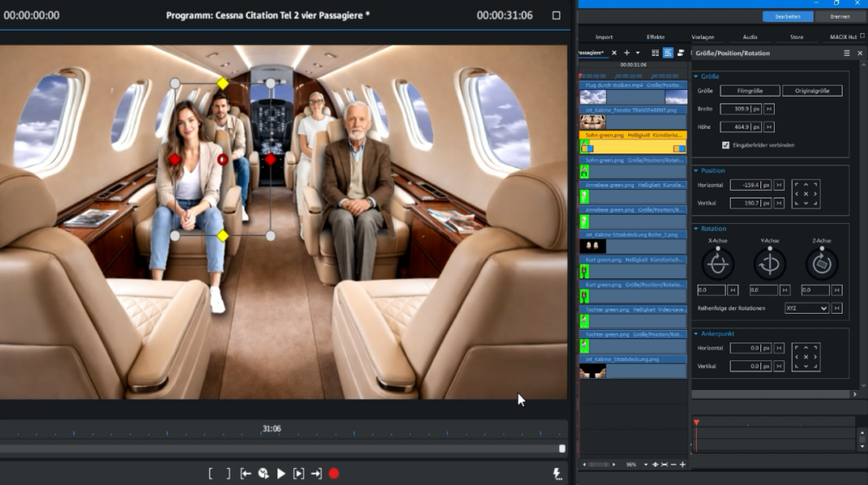Rotate using the X-Achse dial
Image resolution: width=868 pixels, height=485 pixels.
[x=718, y=264]
